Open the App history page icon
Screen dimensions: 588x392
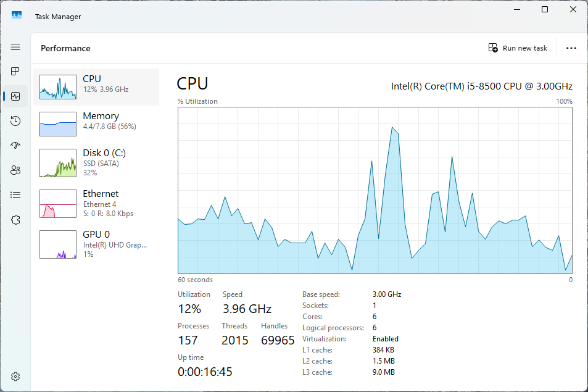[15, 121]
